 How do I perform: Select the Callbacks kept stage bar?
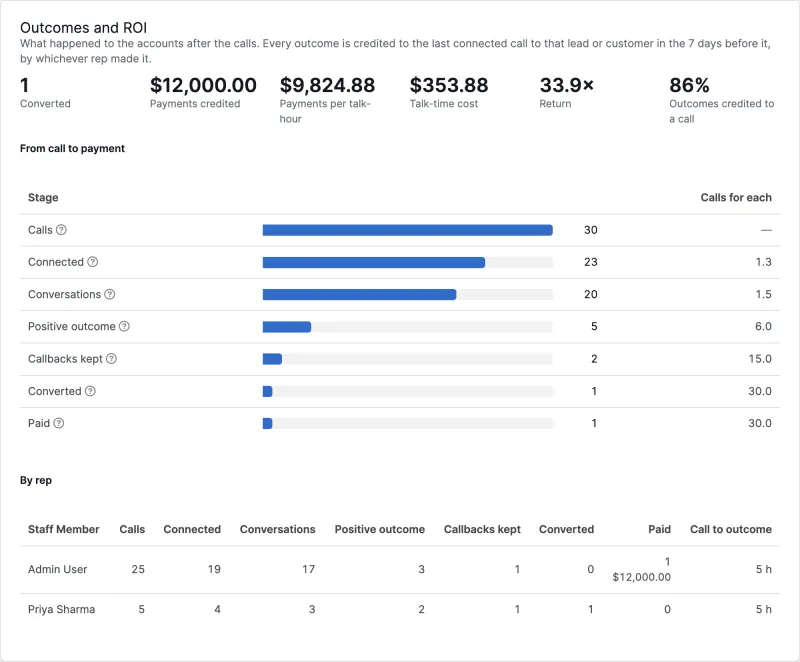pyautogui.click(x=408, y=359)
